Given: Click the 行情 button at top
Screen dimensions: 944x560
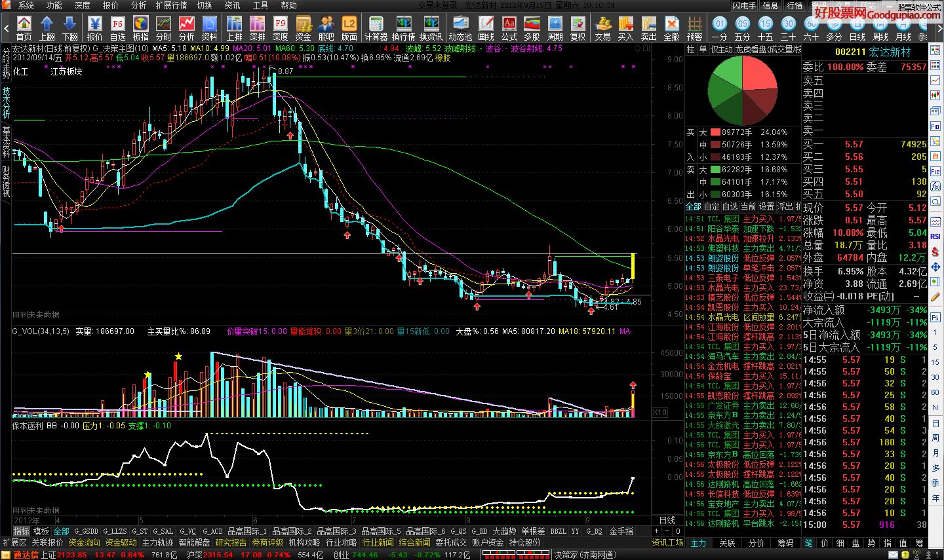Looking at the screenshot, I should tap(795, 5).
